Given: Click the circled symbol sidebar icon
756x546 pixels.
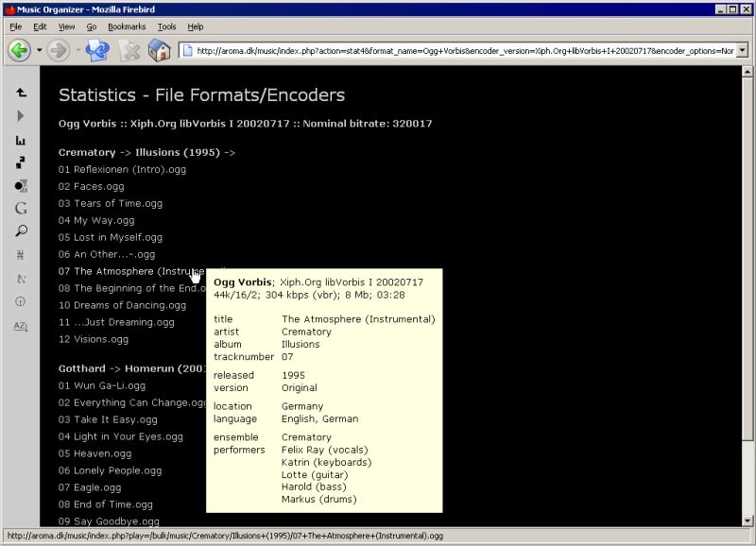Looking at the screenshot, I should tap(20, 301).
